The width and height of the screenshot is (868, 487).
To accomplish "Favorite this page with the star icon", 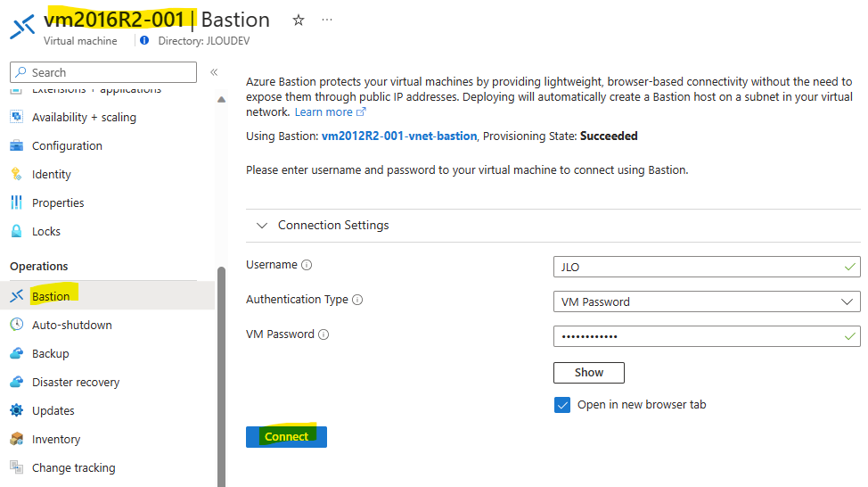I will [x=299, y=21].
